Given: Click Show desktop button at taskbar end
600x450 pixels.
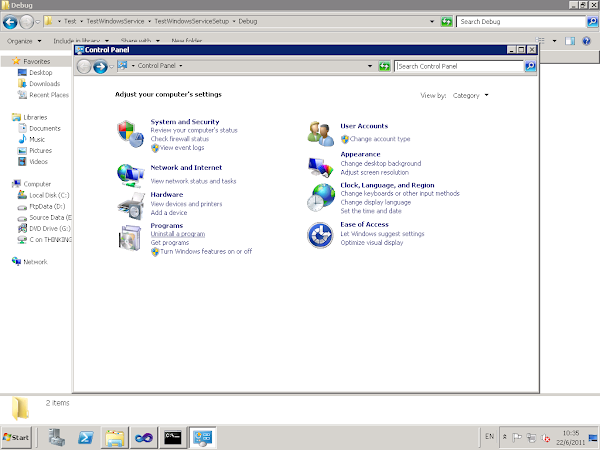Looking at the screenshot, I should [x=594, y=437].
